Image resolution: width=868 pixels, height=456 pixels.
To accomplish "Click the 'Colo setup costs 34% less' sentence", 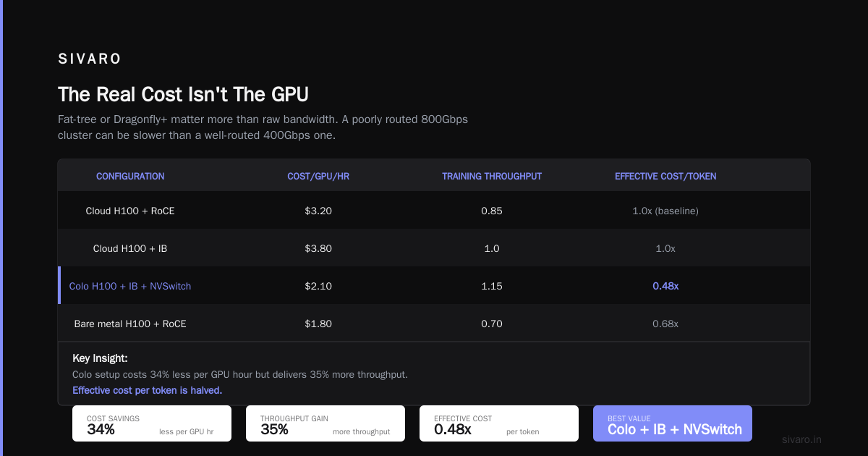I will point(240,375).
